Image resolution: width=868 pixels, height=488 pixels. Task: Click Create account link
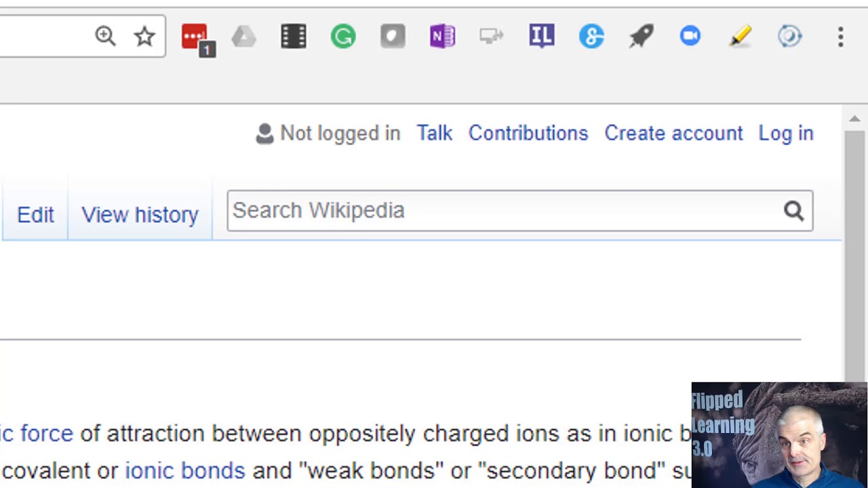click(x=673, y=134)
